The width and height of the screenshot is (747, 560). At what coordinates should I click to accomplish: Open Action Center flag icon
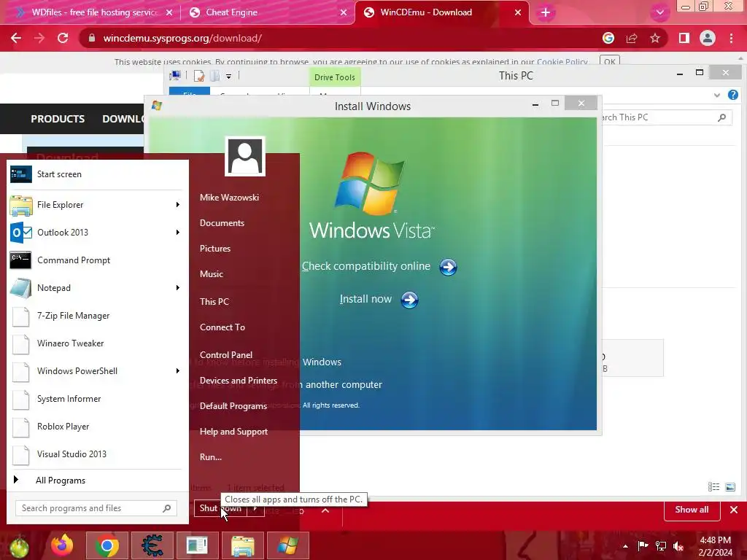pyautogui.click(x=643, y=545)
